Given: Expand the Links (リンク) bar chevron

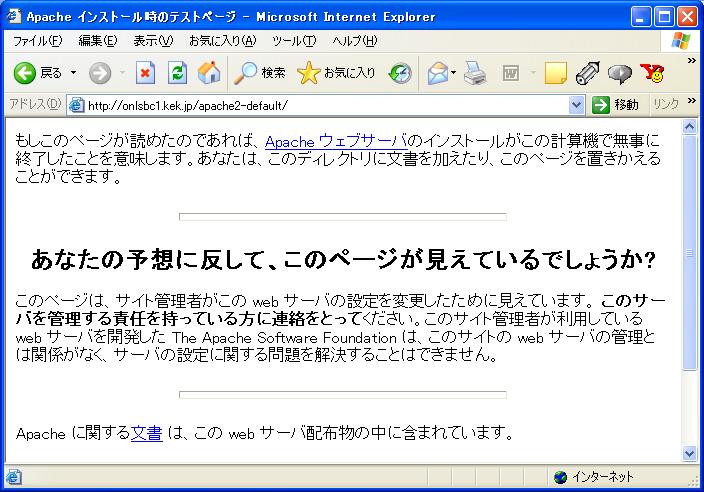Looking at the screenshot, I should pyautogui.click(x=691, y=101).
